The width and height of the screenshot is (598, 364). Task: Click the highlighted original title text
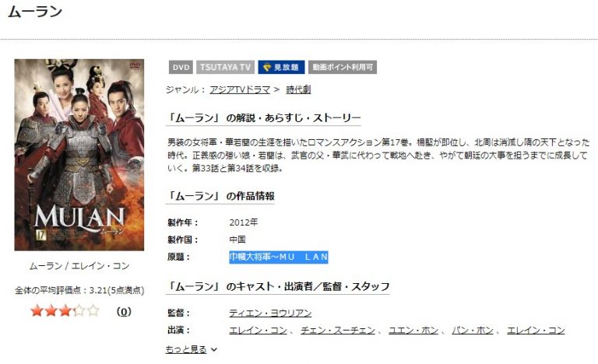pyautogui.click(x=279, y=257)
